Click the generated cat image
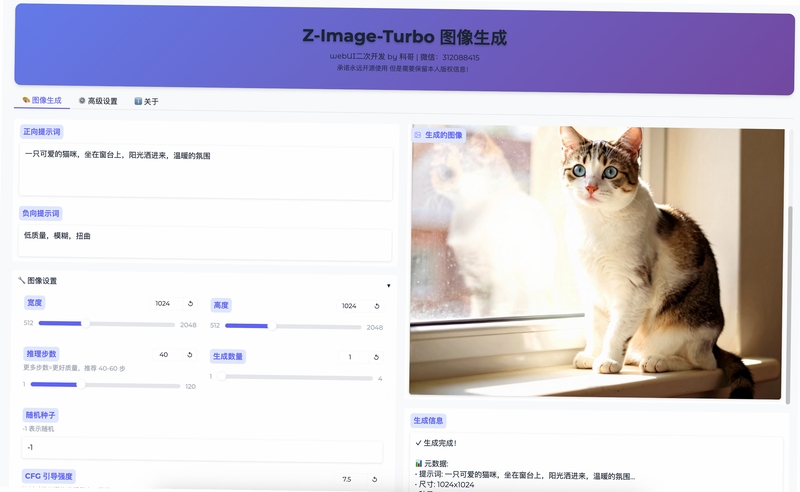This screenshot has height=492, width=800. coord(595,262)
